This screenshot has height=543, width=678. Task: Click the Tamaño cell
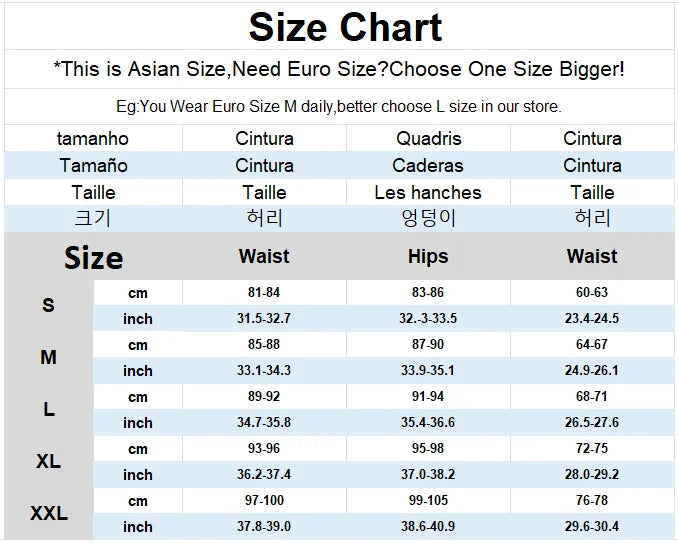[93, 166]
